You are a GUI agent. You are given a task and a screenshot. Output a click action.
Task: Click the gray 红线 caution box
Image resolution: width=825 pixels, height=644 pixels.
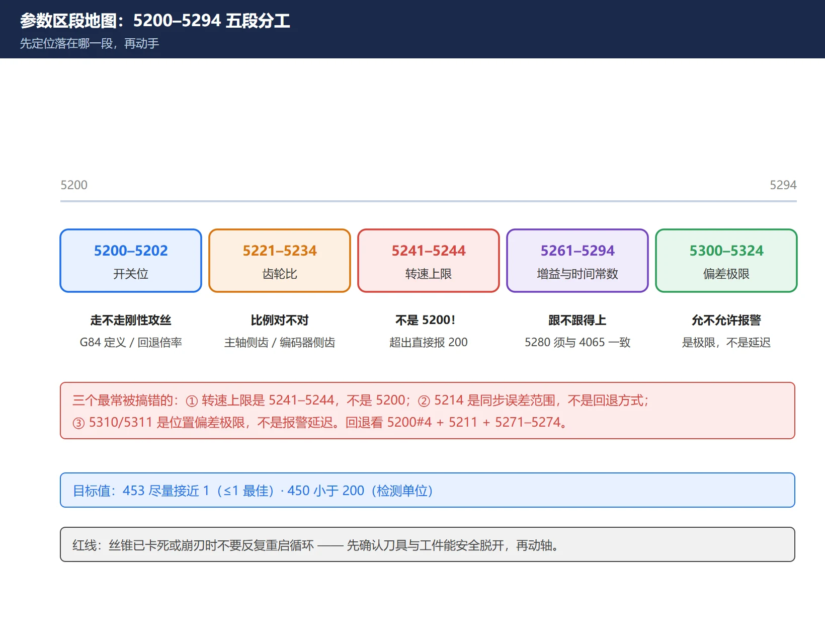(x=428, y=544)
